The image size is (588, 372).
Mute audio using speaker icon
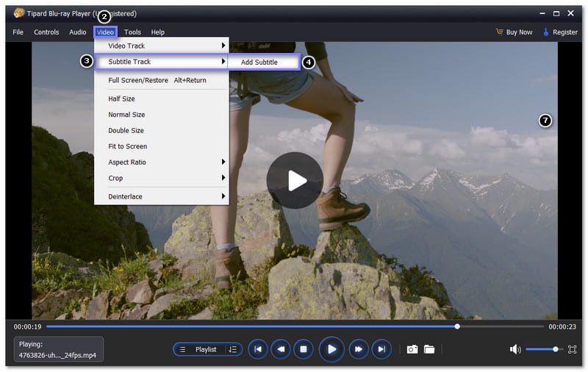[x=515, y=349]
